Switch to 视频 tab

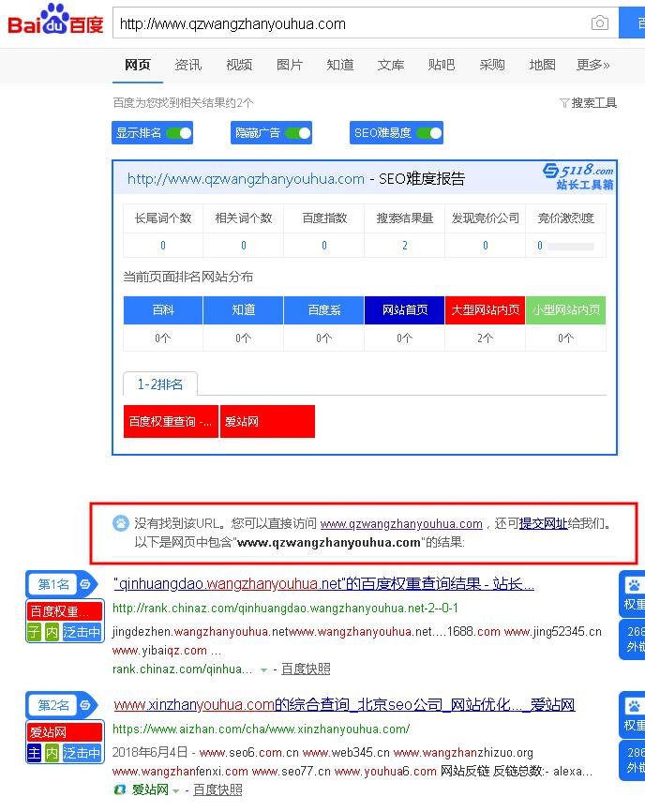point(239,65)
